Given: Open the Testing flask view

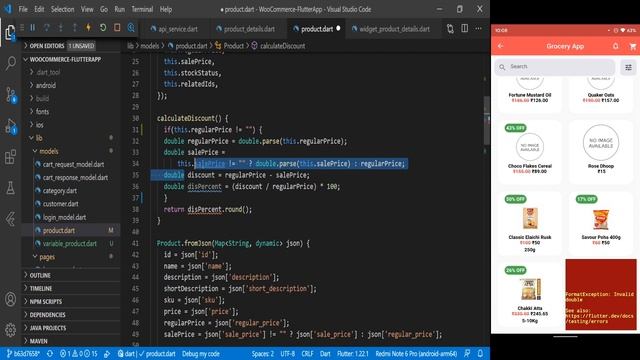Looking at the screenshot, I should [10, 188].
